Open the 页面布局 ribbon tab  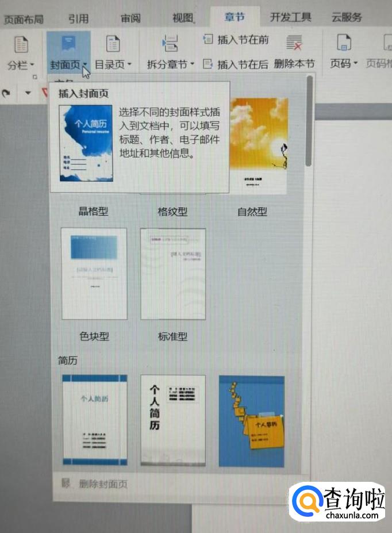pos(23,20)
